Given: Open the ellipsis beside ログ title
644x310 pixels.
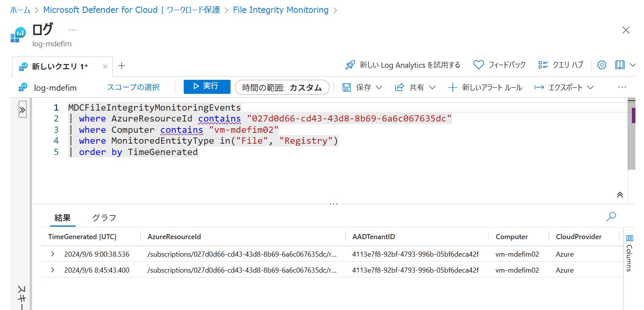Looking at the screenshot, I should pyautogui.click(x=72, y=30).
